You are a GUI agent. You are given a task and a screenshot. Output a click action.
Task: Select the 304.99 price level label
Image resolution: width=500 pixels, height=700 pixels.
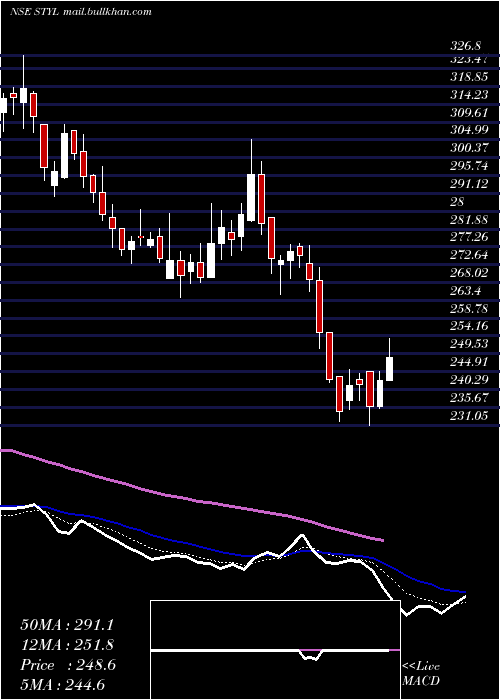tap(469, 130)
